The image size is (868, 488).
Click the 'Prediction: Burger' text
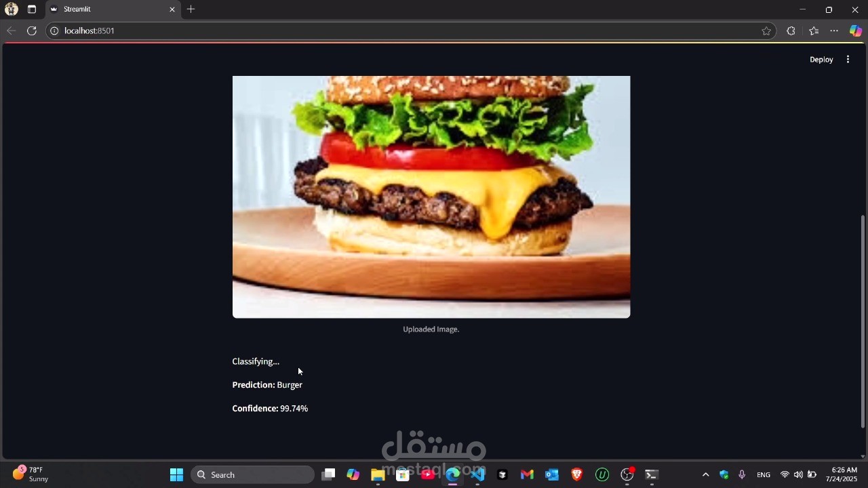(267, 385)
